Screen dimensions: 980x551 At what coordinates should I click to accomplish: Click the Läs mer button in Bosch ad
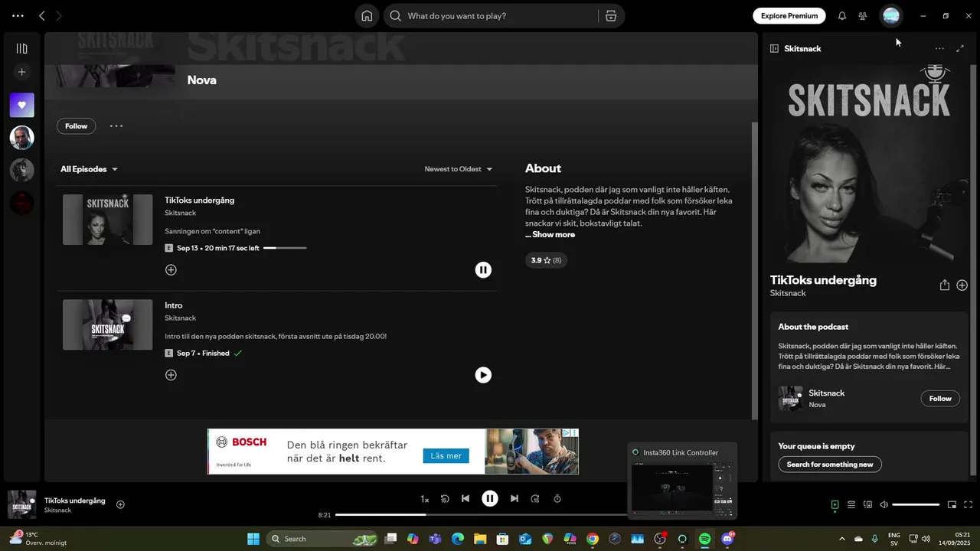(x=446, y=455)
